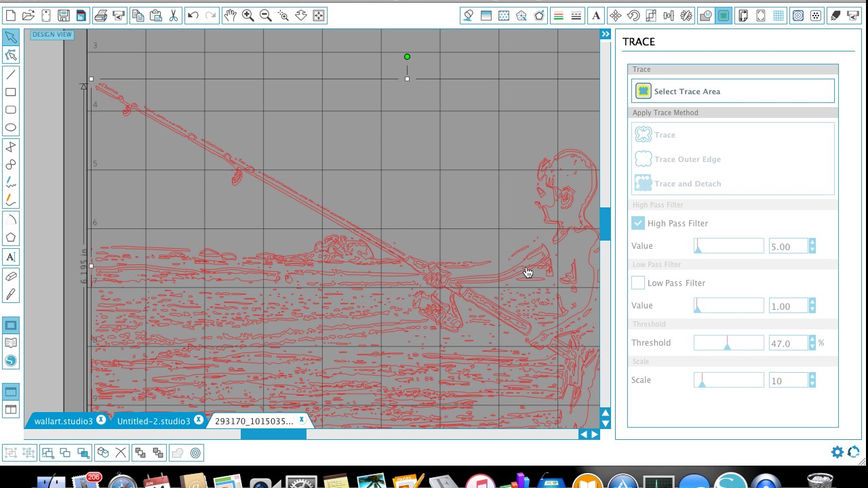
Task: Click the Scale value field 10
Action: click(789, 381)
